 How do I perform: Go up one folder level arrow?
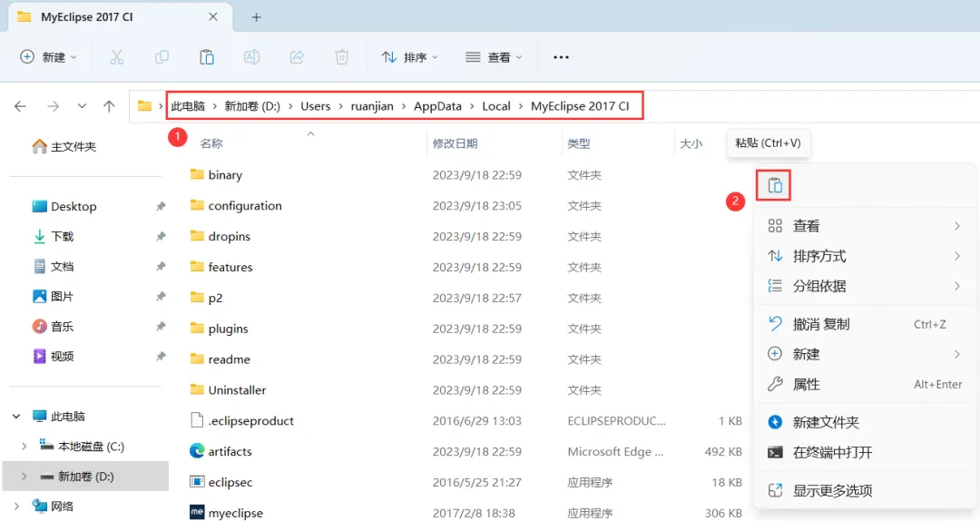(110, 106)
